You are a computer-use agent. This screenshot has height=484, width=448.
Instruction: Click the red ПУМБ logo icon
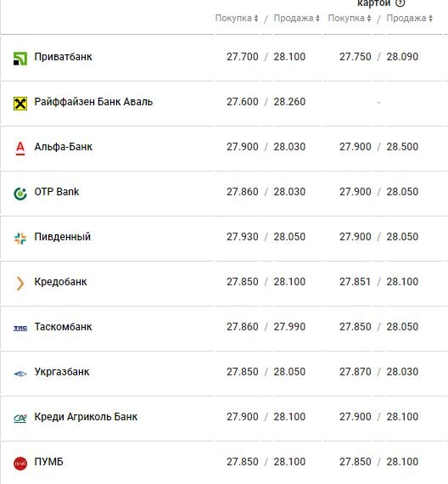[x=20, y=464]
